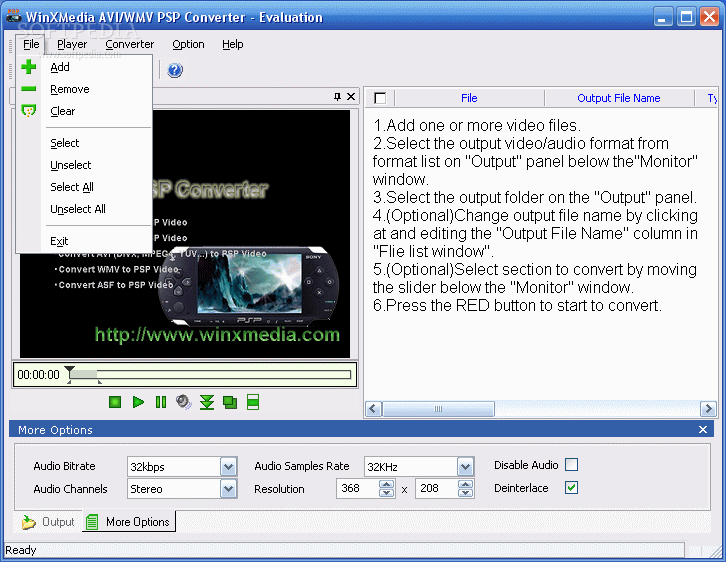Click the Output File Name column header

pos(619,98)
